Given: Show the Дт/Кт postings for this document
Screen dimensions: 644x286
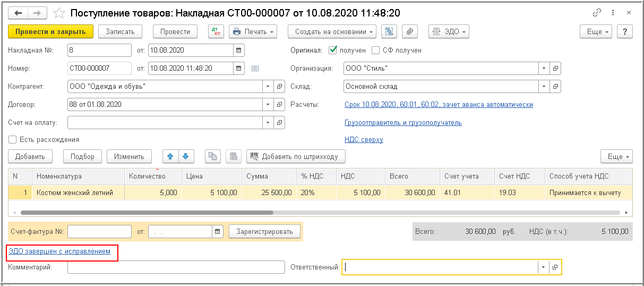Looking at the screenshot, I should (x=216, y=31).
